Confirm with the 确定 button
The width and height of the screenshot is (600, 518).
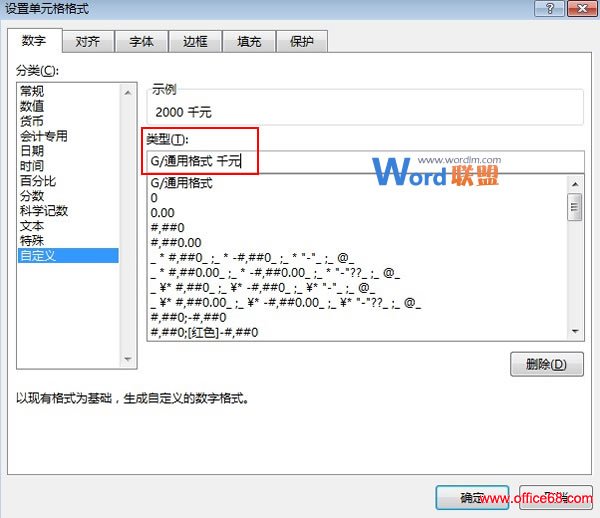tap(473, 498)
